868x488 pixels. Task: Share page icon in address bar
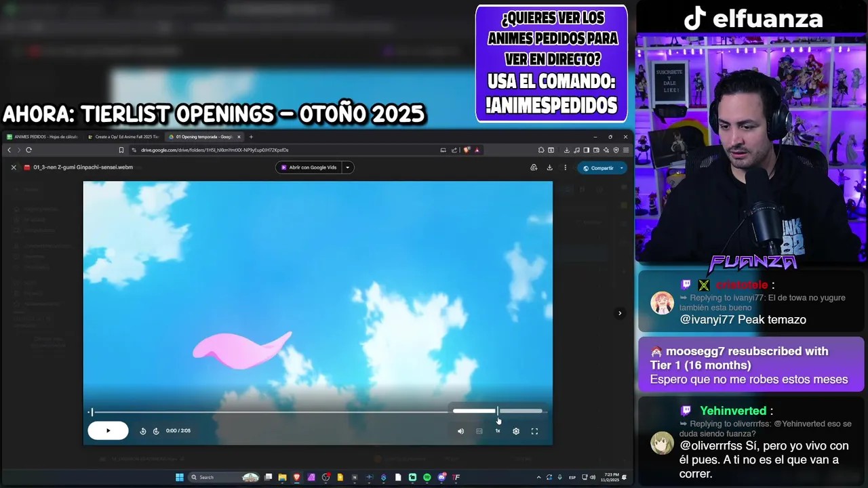tap(454, 150)
